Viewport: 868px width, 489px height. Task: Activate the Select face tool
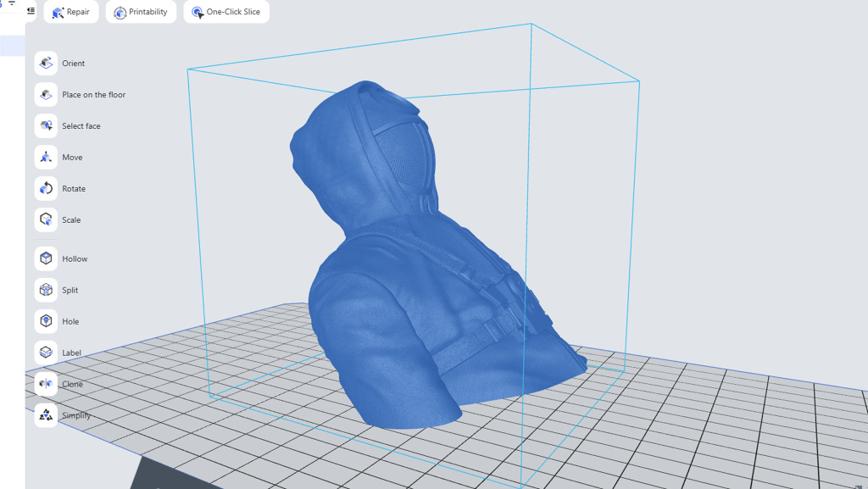point(46,126)
